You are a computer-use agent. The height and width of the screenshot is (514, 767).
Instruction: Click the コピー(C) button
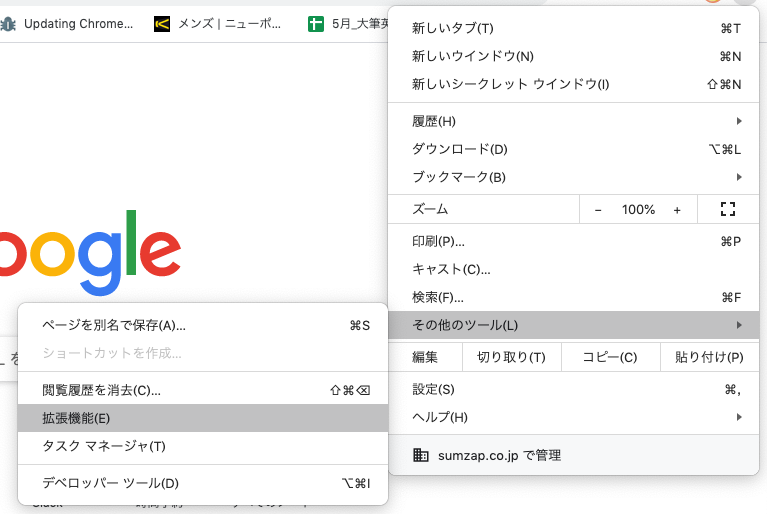tap(610, 357)
